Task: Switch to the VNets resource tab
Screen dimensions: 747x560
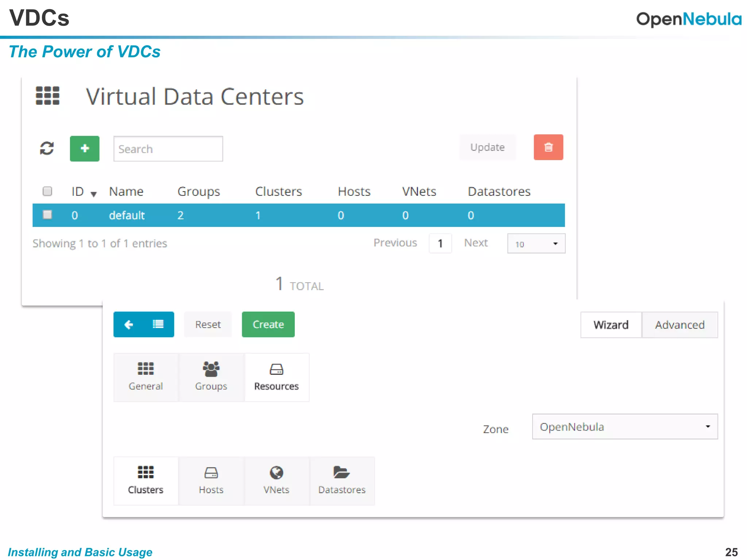Action: (x=276, y=481)
